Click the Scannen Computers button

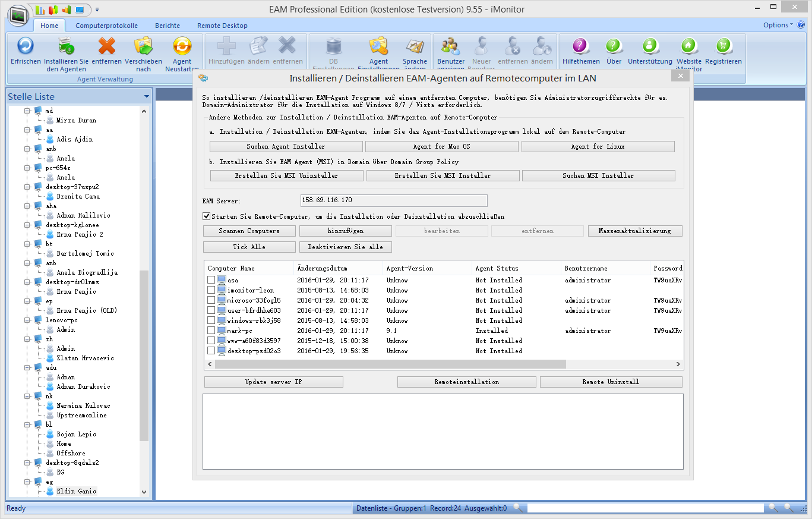[249, 231]
